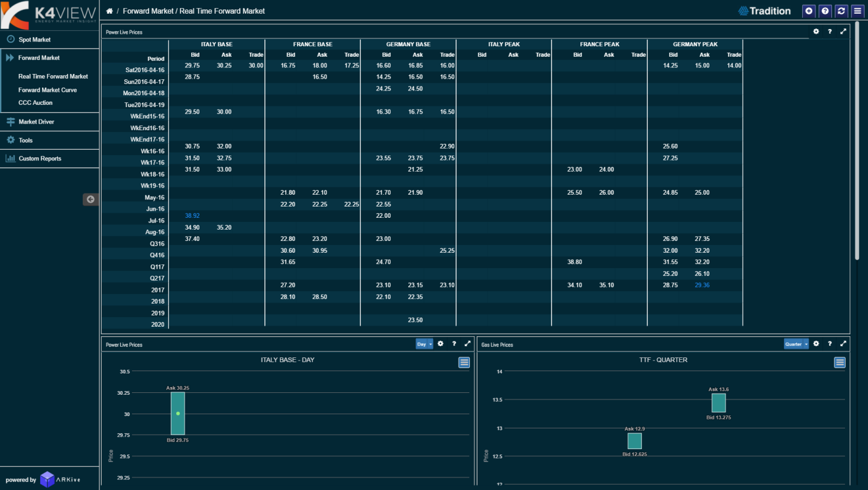Viewport: 868px width, 490px height.
Task: Click the Tradition logo
Action: [x=764, y=11]
